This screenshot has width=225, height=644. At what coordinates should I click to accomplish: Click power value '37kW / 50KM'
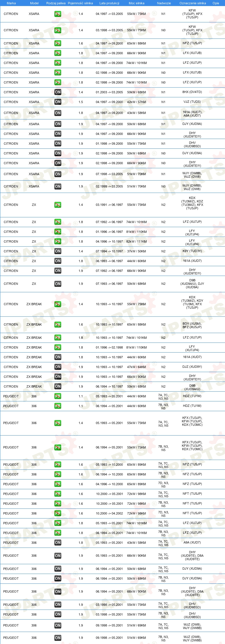(136, 251)
